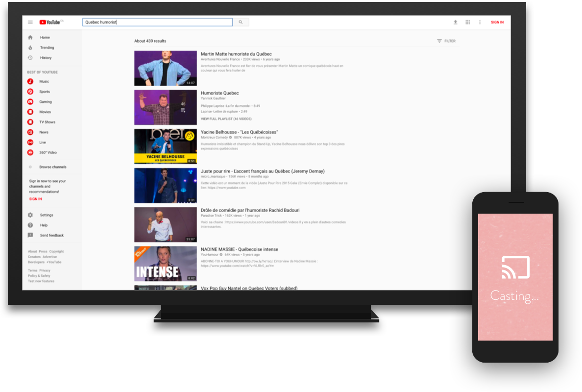
Task: Open the Home menu item
Action: click(x=45, y=38)
